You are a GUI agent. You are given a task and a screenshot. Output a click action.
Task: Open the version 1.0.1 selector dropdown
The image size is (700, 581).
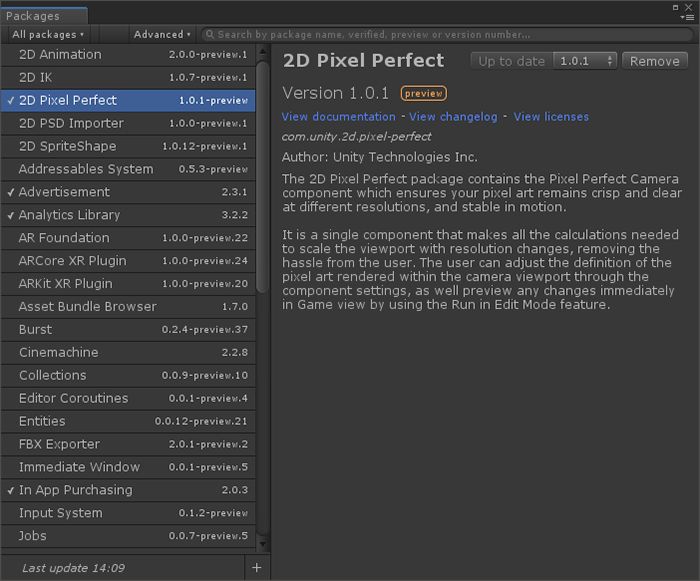(586, 61)
